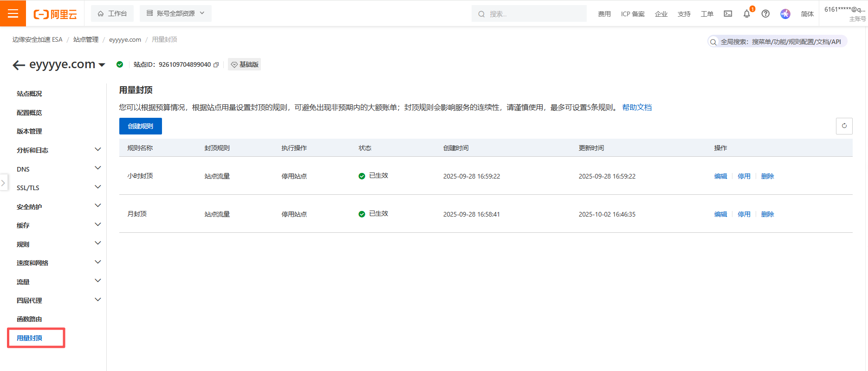Open the 帮助文档 link
Screen dimensions: 868x371
[636, 108]
